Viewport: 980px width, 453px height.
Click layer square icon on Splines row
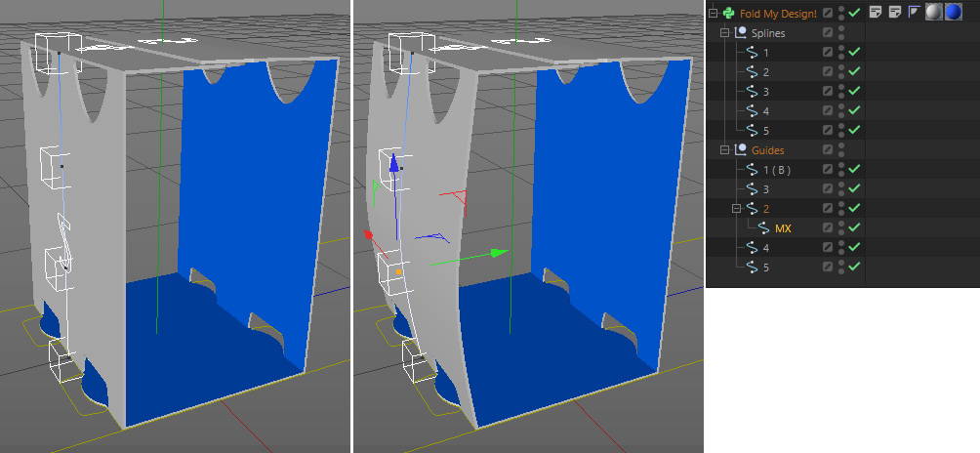click(828, 32)
